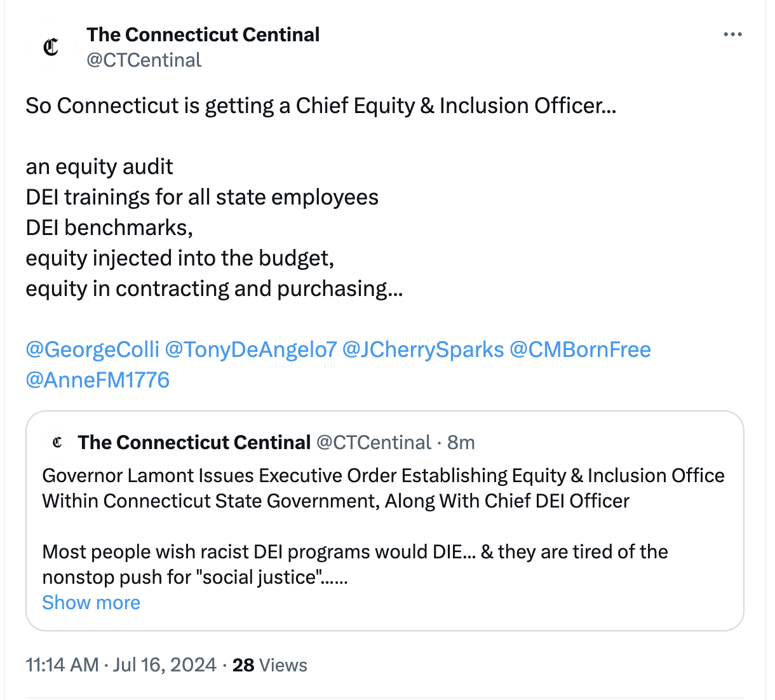Open the @JCherrySparks mention
The height and width of the screenshot is (700, 775).
[423, 349]
